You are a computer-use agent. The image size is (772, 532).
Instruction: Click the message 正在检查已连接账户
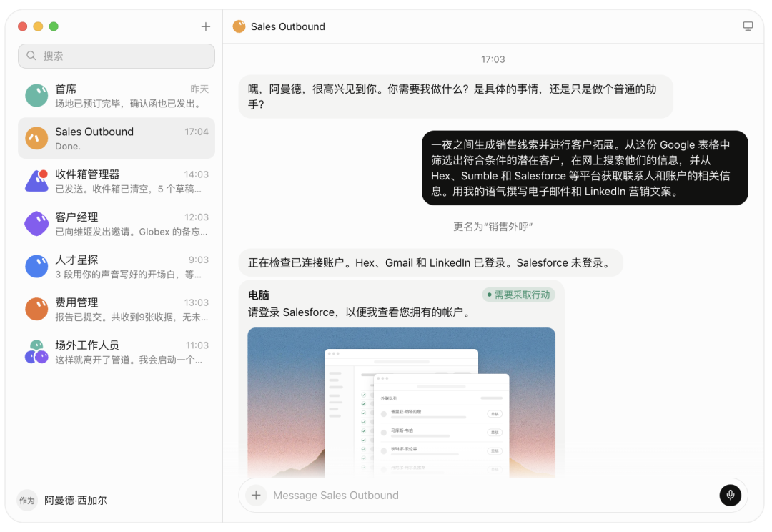coord(431,263)
